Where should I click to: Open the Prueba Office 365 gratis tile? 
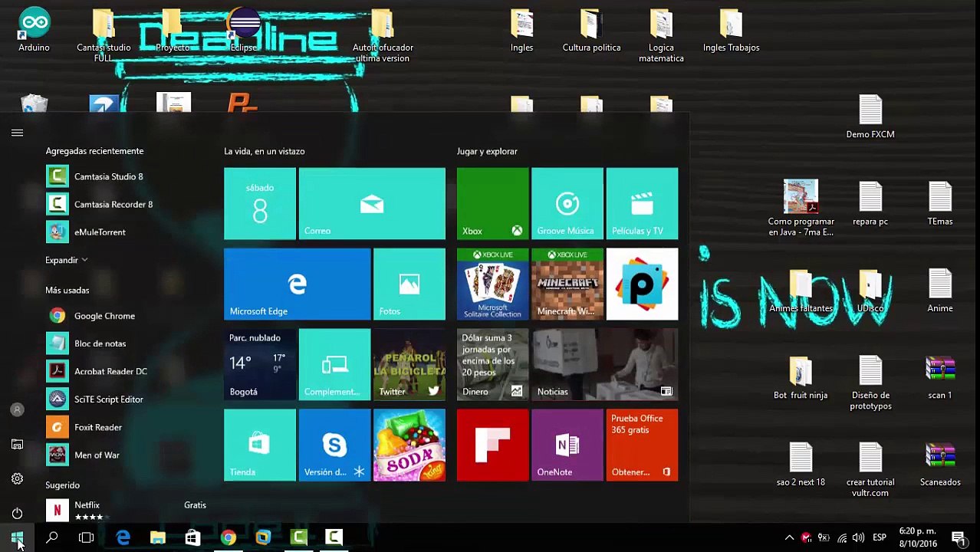click(x=642, y=445)
